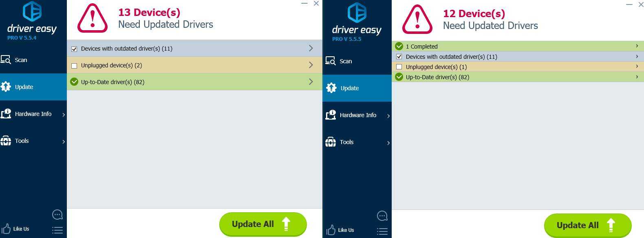Check the Unplugged device(s) (1) checkbox

pyautogui.click(x=399, y=67)
